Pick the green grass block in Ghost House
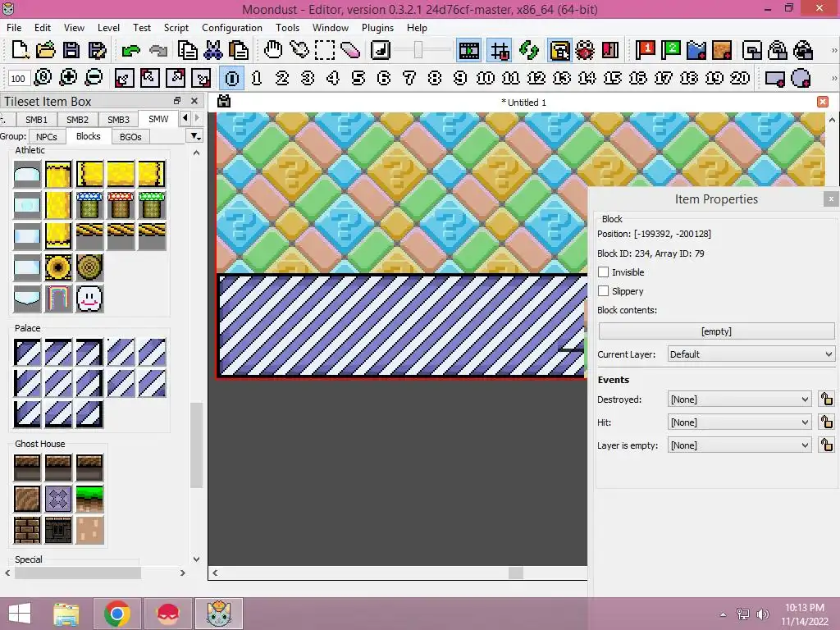This screenshot has height=630, width=840. (x=89, y=498)
